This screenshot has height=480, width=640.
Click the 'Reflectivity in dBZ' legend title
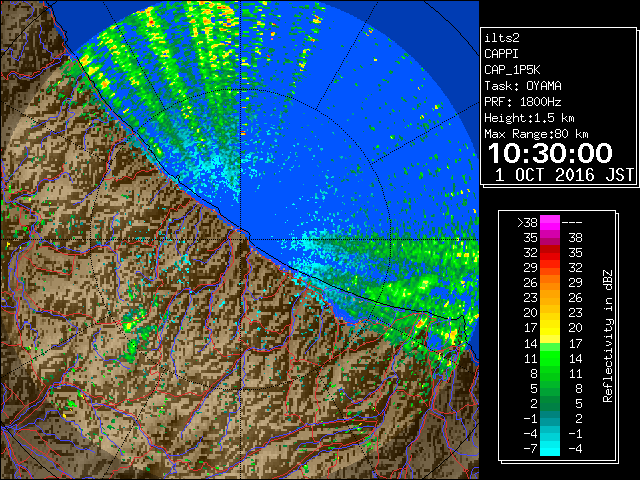(608, 336)
